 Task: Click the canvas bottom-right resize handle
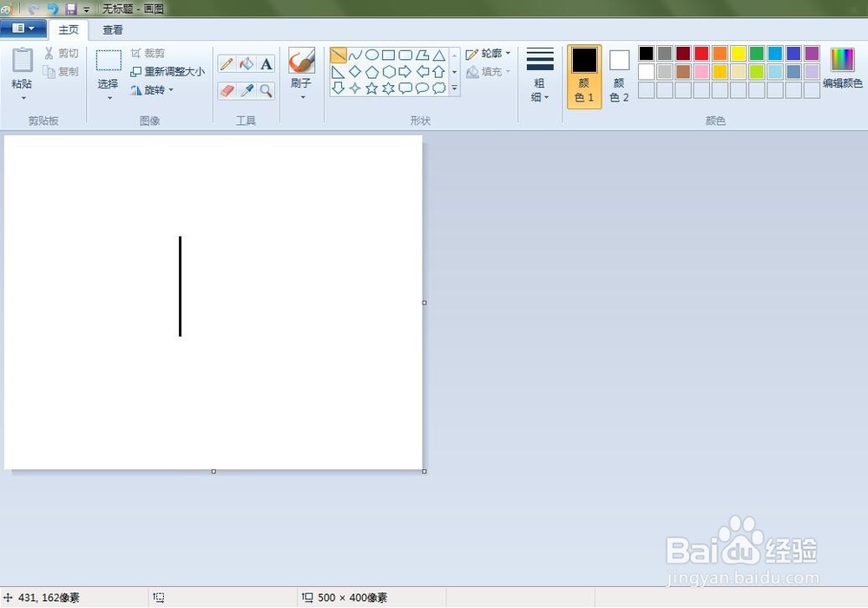click(424, 471)
